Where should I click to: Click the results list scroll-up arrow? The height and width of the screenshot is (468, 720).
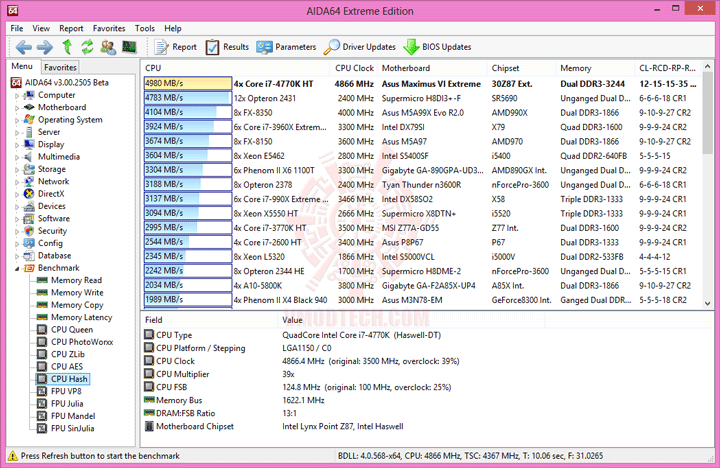tap(707, 67)
